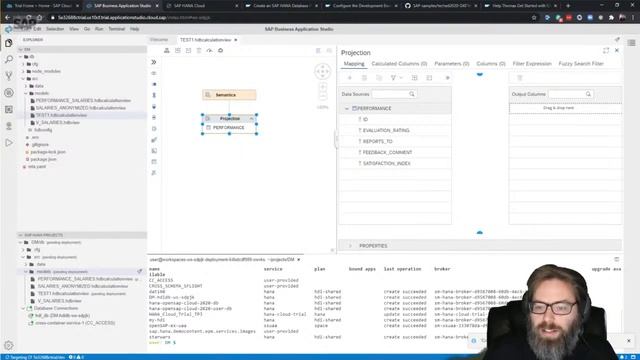Expand the node_modules folder in Explorer
The image size is (640, 360).
tap(23, 71)
